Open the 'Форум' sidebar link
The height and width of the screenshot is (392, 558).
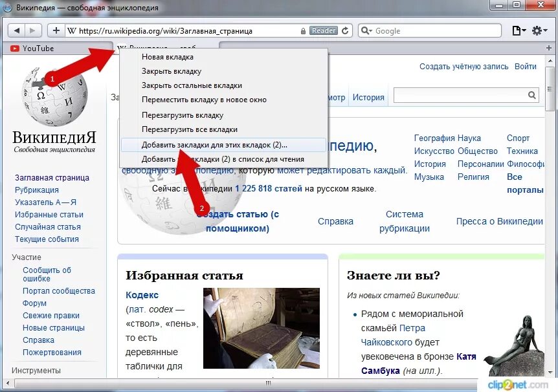(x=34, y=303)
